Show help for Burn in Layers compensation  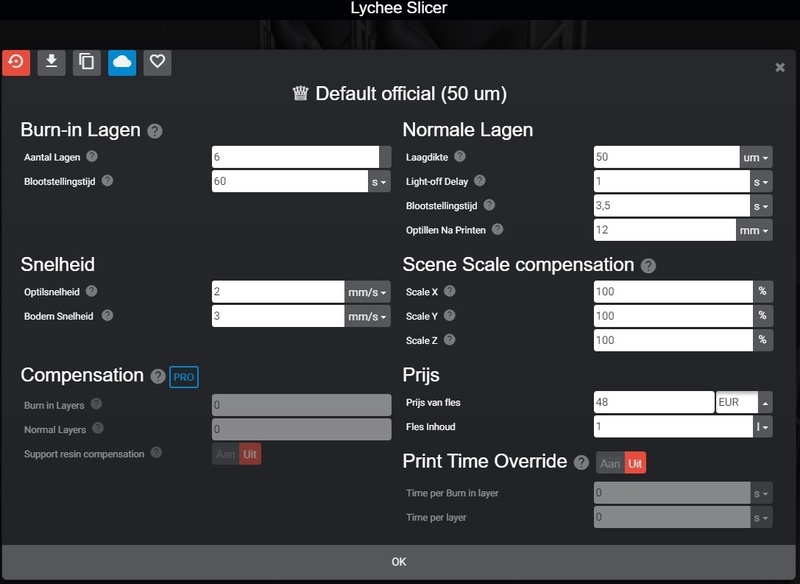96,404
